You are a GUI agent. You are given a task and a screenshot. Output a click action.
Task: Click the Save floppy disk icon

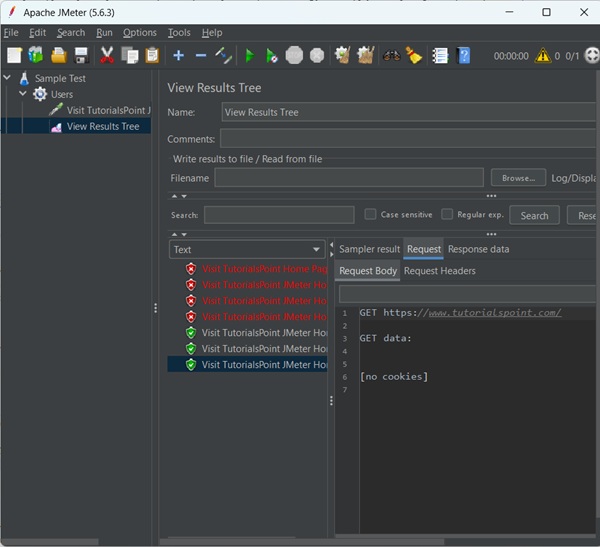pos(81,55)
